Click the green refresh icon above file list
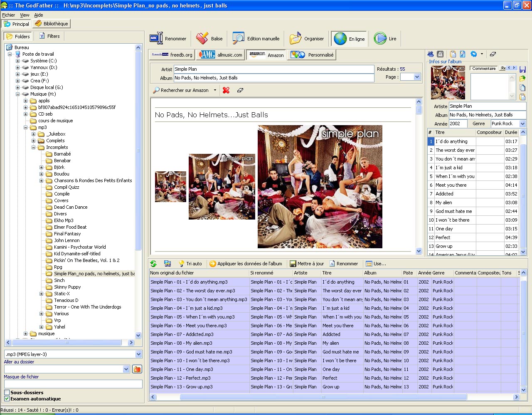This screenshot has height=415, width=532. pyautogui.click(x=154, y=264)
